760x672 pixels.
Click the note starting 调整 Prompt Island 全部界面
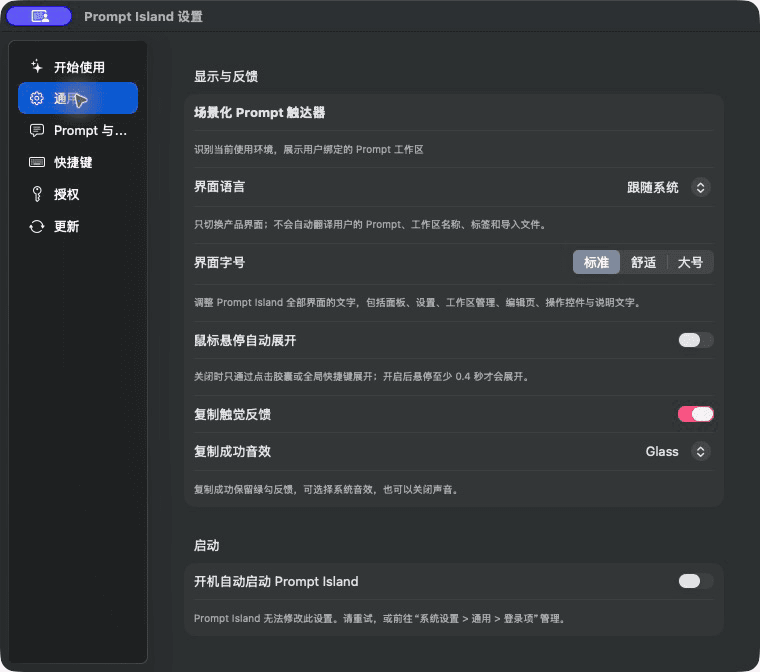(419, 303)
